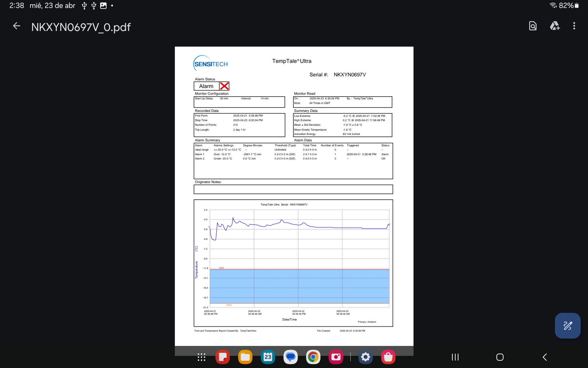Tap the recent apps navigation button

click(x=455, y=357)
